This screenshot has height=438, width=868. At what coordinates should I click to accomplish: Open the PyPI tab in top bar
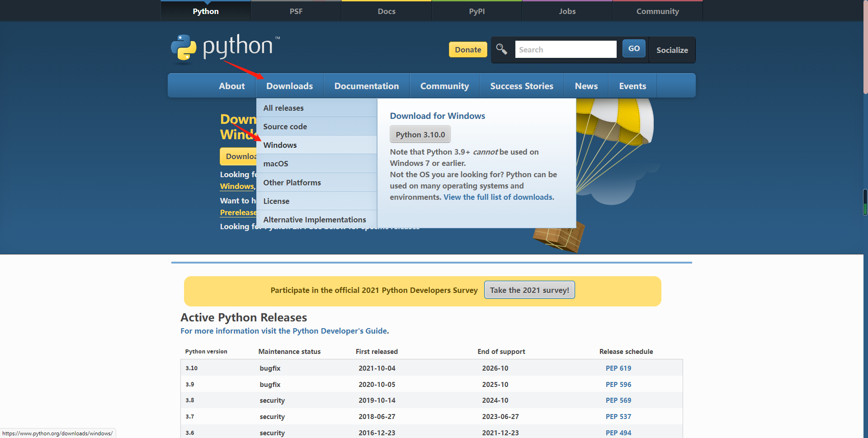(477, 11)
